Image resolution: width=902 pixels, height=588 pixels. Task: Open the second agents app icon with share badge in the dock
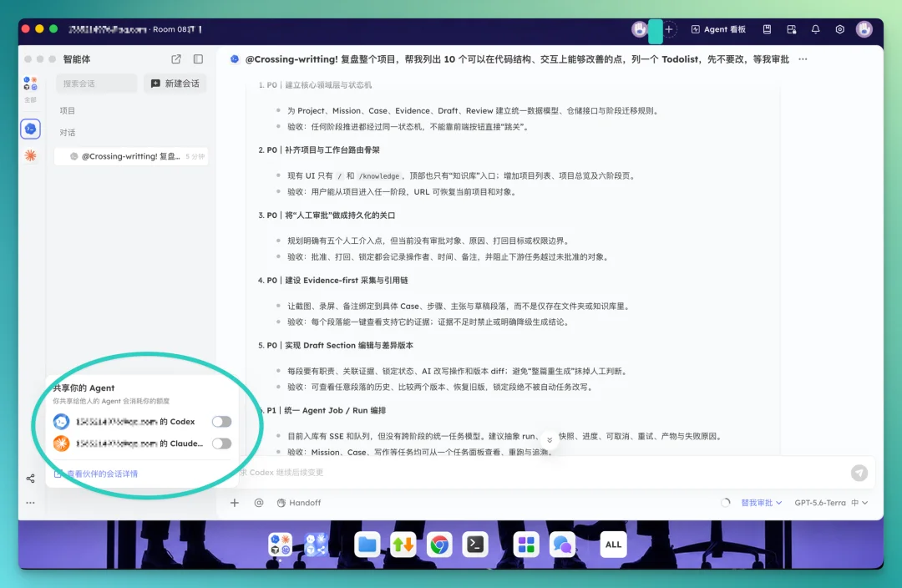pos(317,545)
